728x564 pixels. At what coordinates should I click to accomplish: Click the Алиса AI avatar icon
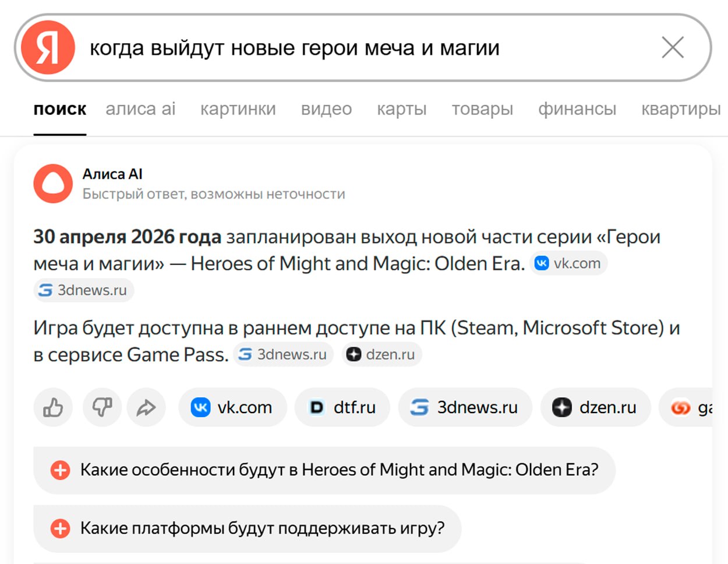53,184
